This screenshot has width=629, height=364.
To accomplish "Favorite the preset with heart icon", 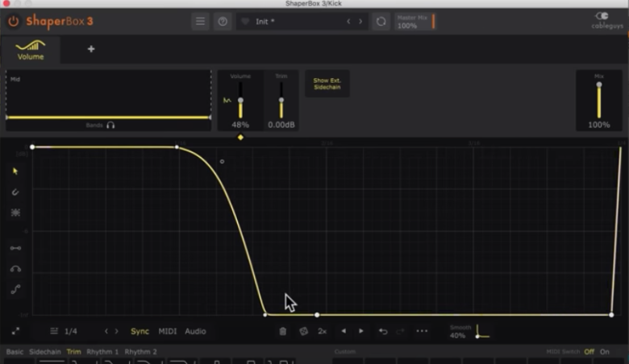I will coord(245,21).
